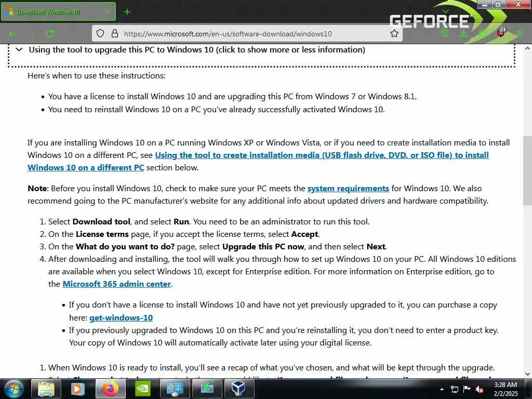Viewport: 532px width, 399px height.
Task: Click the browser Forward arrow
Action: tap(31, 34)
